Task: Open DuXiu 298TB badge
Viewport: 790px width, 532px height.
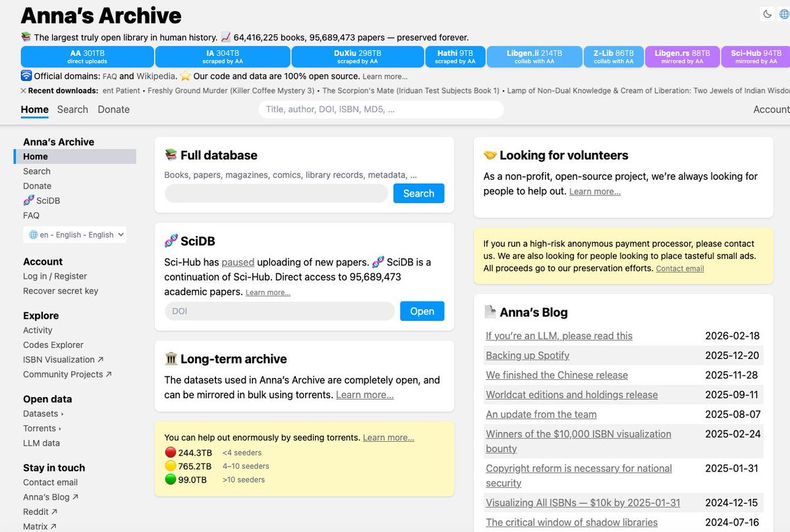Action: pos(358,57)
